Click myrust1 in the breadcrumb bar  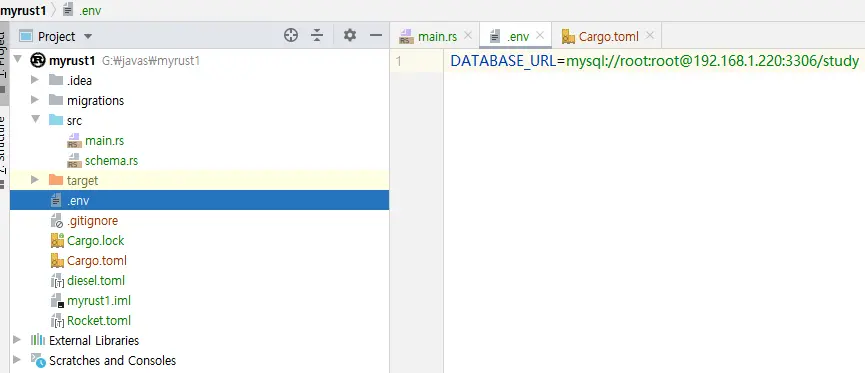pos(23,10)
